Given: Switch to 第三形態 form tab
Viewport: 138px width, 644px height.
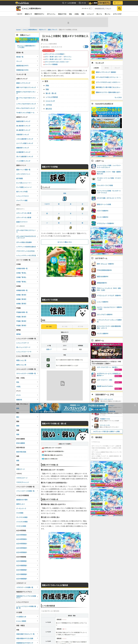Looking at the screenshot, I should [x=80, y=327].
